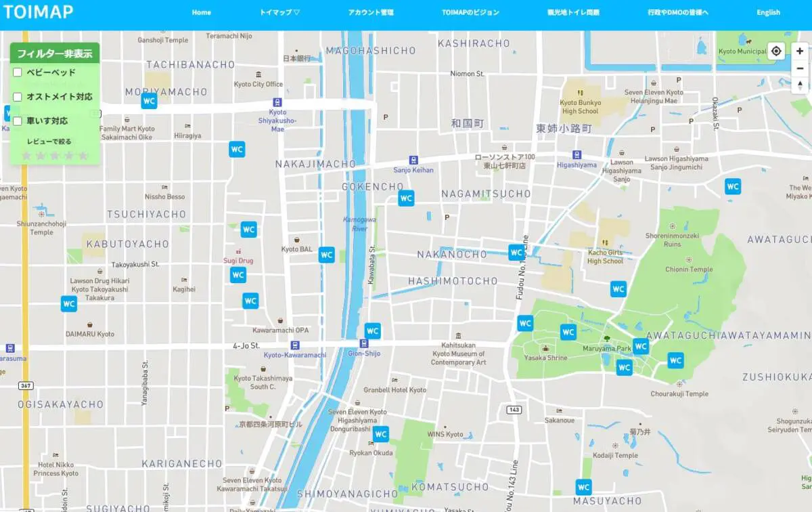The width and height of the screenshot is (812, 512).
Task: Open WC marker on Fudou No.143 Line by Yasaka Shrine
Action: (x=525, y=323)
